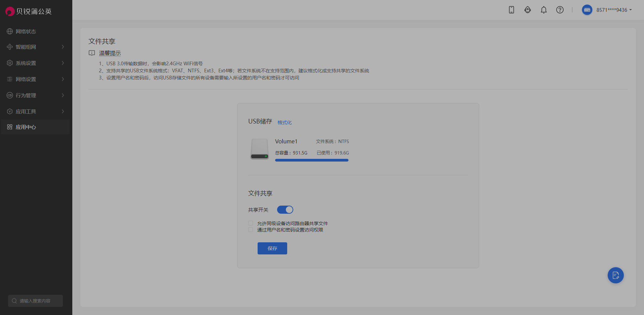This screenshot has height=315, width=644.
Task: Open the mobile device icon in header
Action: point(511,10)
